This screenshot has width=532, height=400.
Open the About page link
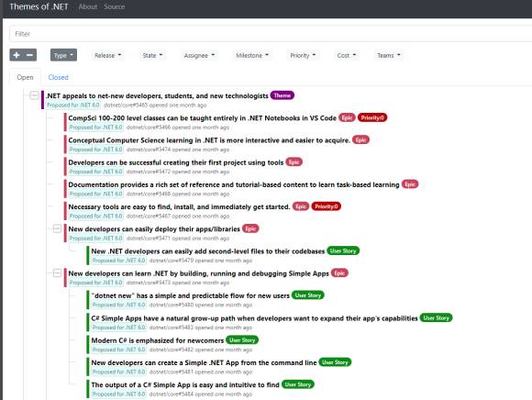[x=87, y=6]
